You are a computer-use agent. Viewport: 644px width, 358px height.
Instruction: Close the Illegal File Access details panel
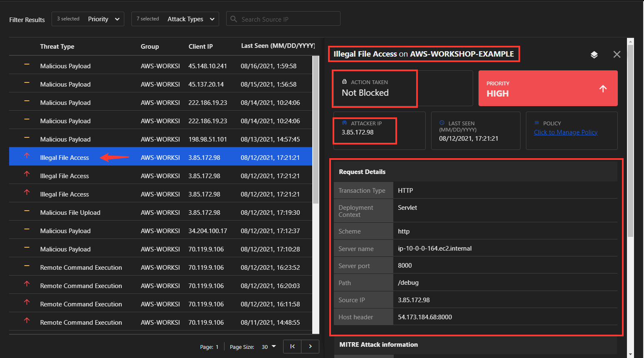[x=617, y=55]
